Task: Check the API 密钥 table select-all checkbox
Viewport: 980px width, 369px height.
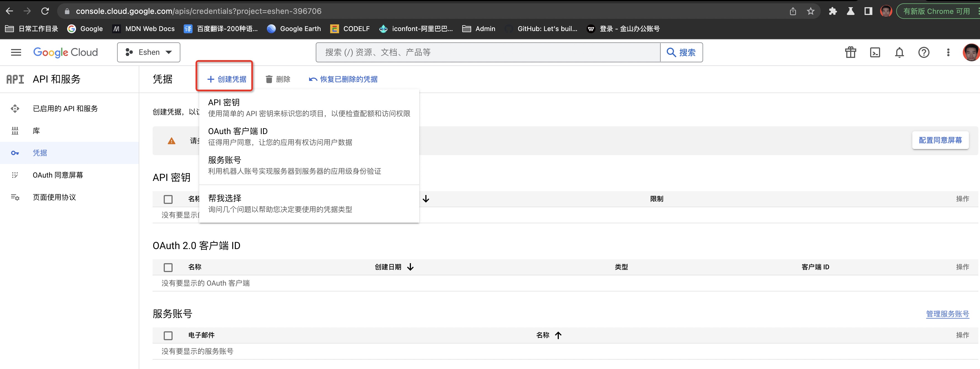Action: (x=168, y=199)
